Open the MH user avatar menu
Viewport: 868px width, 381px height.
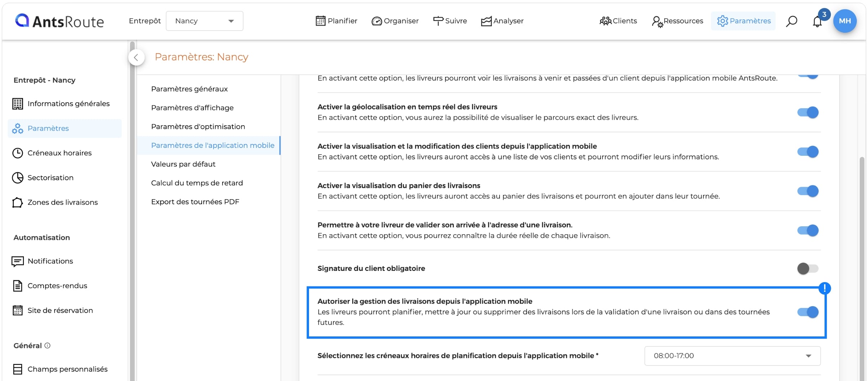[845, 21]
